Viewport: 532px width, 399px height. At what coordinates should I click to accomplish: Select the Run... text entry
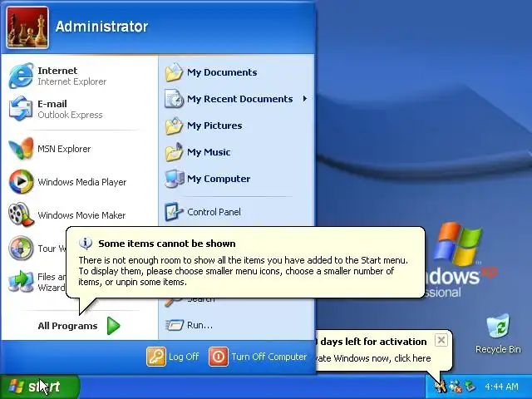pyautogui.click(x=199, y=325)
